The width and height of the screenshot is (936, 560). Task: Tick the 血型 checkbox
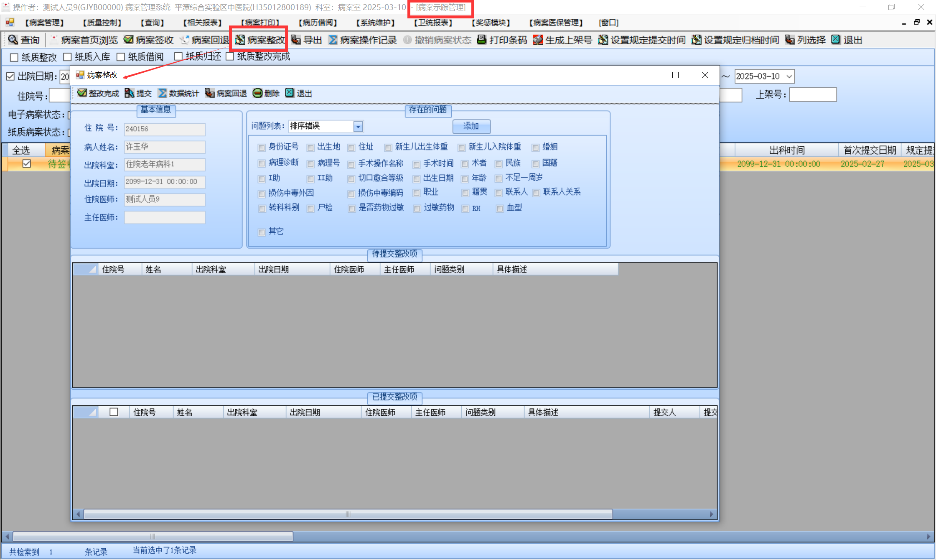click(x=500, y=209)
